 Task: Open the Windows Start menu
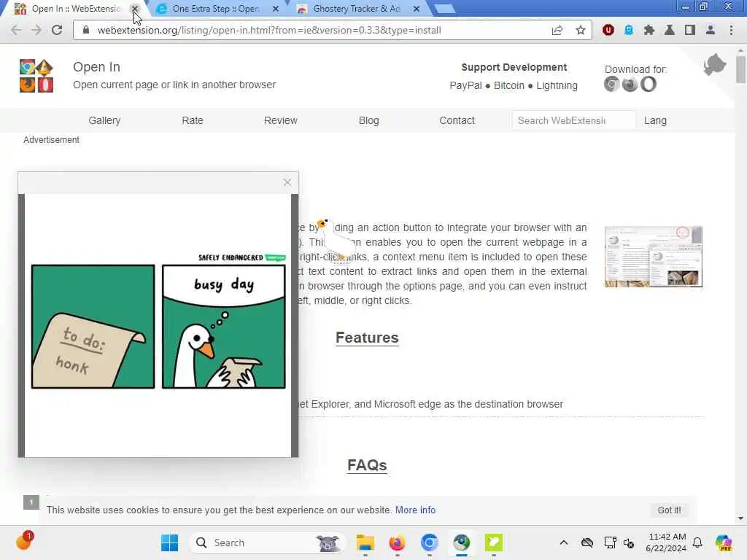click(x=169, y=542)
